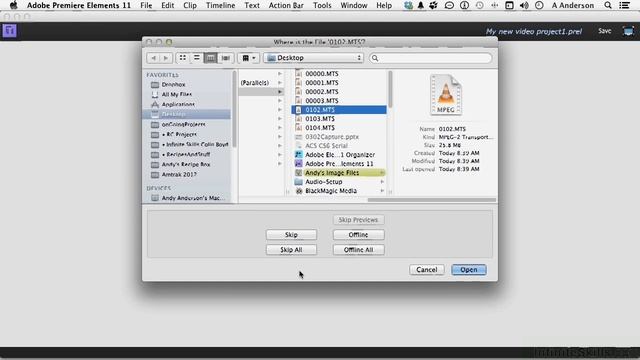The height and width of the screenshot is (360, 640).
Task: Switch to Cover Flow view
Action: (225, 58)
